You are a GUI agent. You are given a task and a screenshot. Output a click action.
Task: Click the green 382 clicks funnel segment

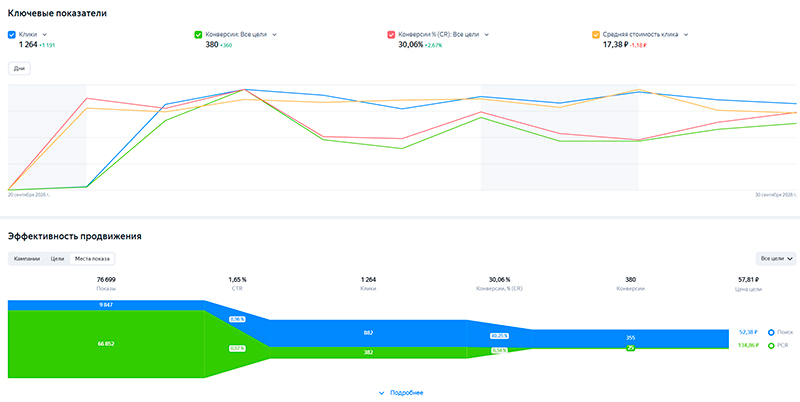(368, 353)
